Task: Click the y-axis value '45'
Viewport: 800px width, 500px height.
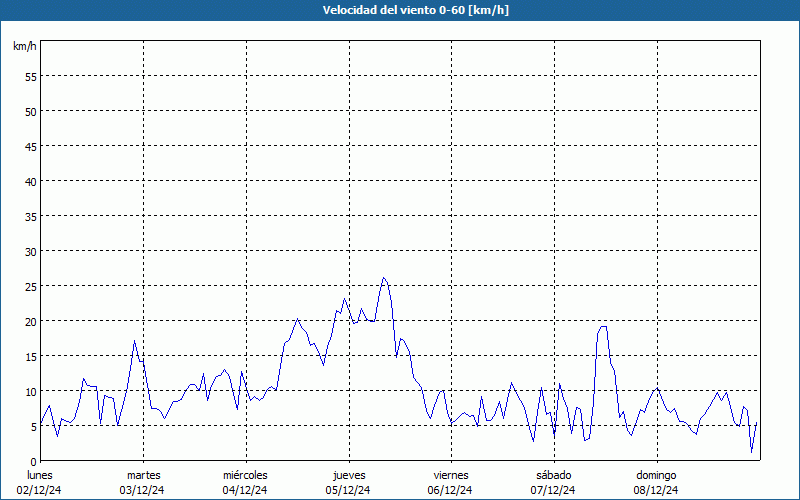Action: (x=31, y=147)
